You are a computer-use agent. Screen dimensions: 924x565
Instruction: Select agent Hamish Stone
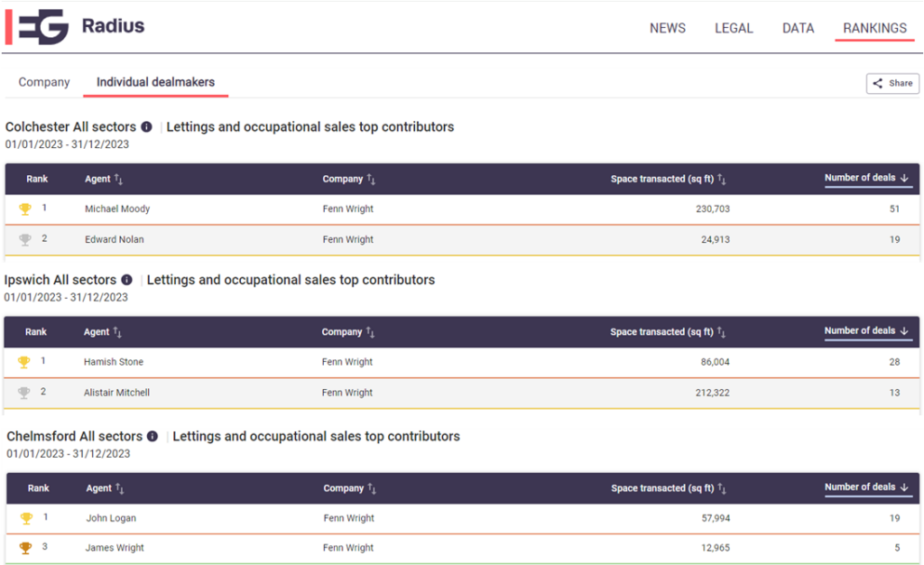pyautogui.click(x=114, y=362)
